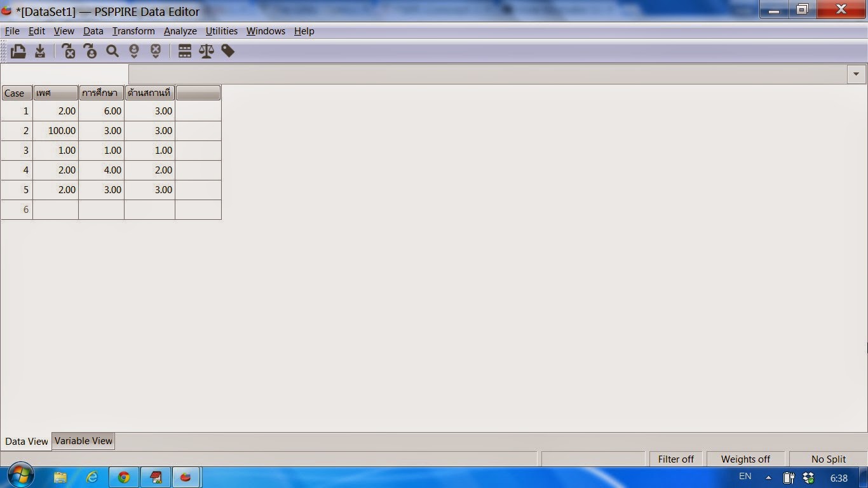The width and height of the screenshot is (868, 488).
Task: Open the variable selector dropdown on the right
Action: 855,74
